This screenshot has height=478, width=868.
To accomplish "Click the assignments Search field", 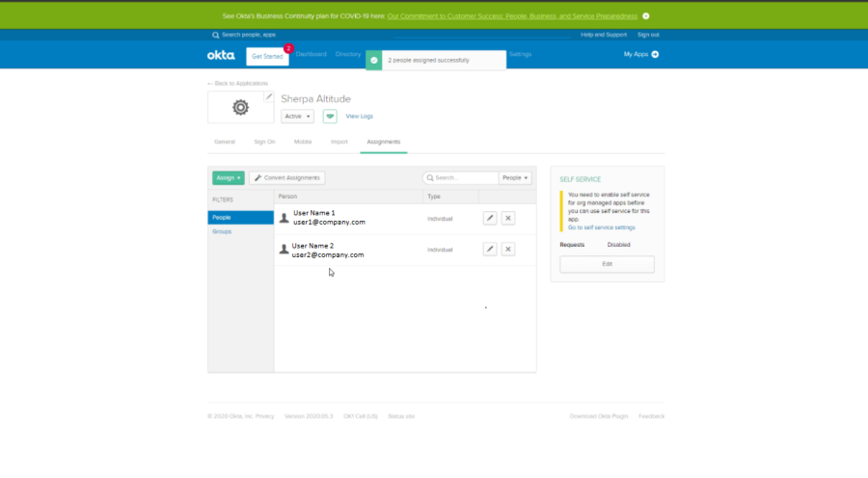I will 461,178.
